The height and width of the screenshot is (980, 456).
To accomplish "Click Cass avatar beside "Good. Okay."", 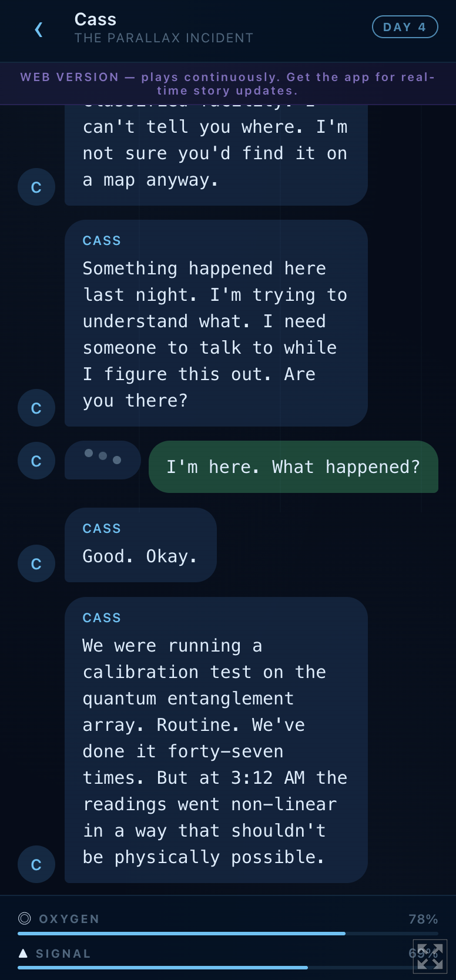I will click(x=36, y=563).
